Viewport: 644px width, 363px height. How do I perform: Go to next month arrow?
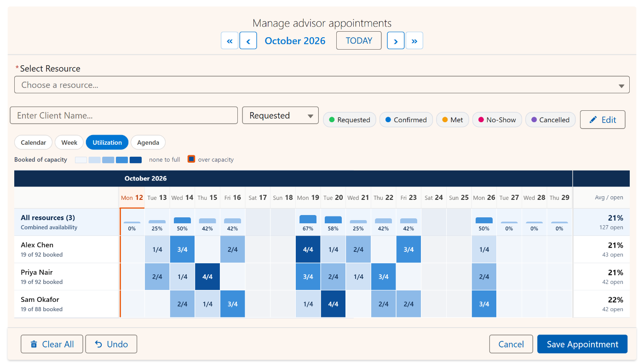pos(396,40)
